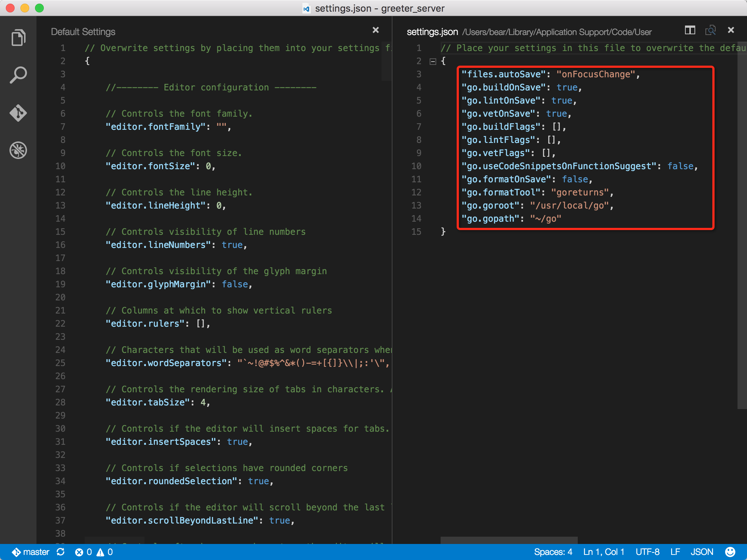
Task: Click Ln 1, Col 1 go-to-line button
Action: [604, 552]
